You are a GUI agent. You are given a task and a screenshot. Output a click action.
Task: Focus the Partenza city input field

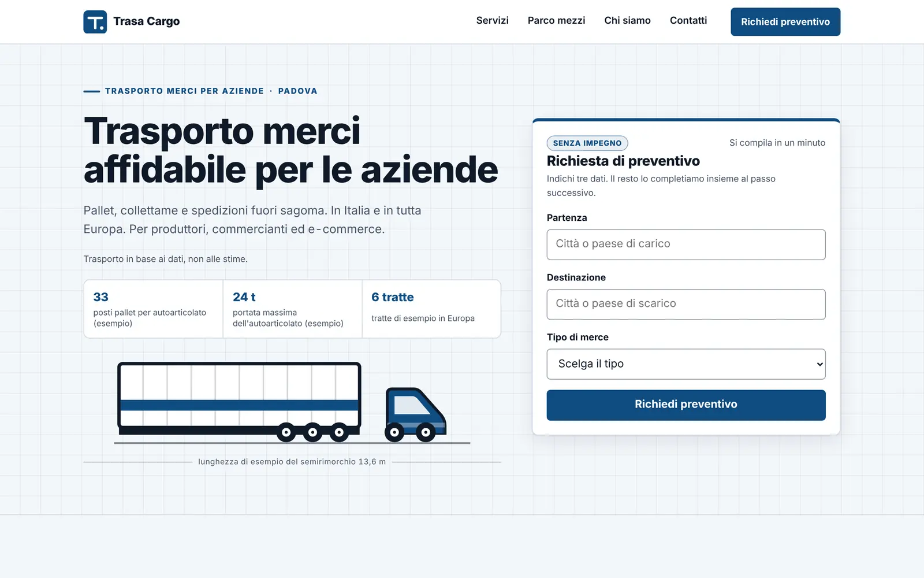(686, 244)
